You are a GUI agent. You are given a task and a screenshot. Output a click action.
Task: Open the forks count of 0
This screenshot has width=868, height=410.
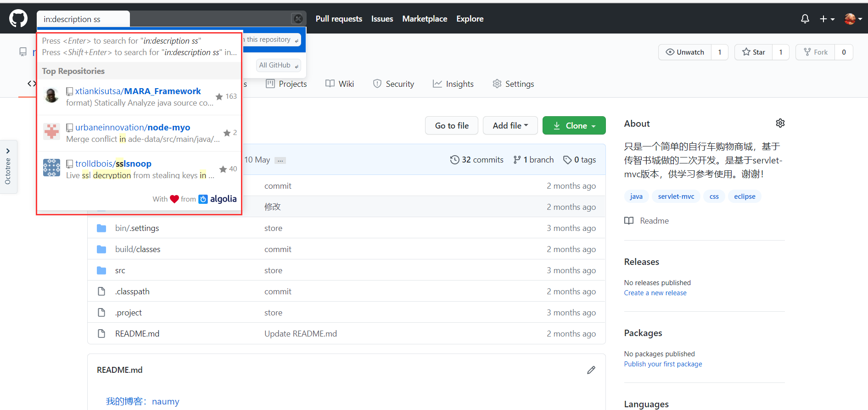click(844, 52)
